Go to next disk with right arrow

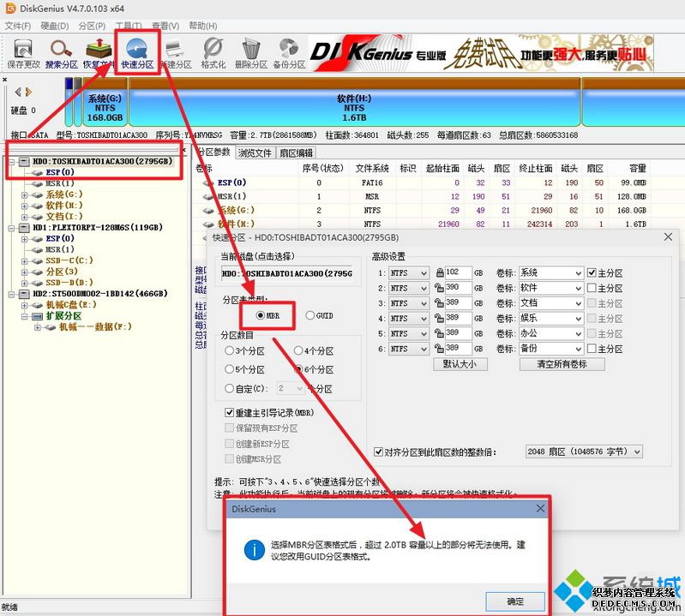[28, 92]
